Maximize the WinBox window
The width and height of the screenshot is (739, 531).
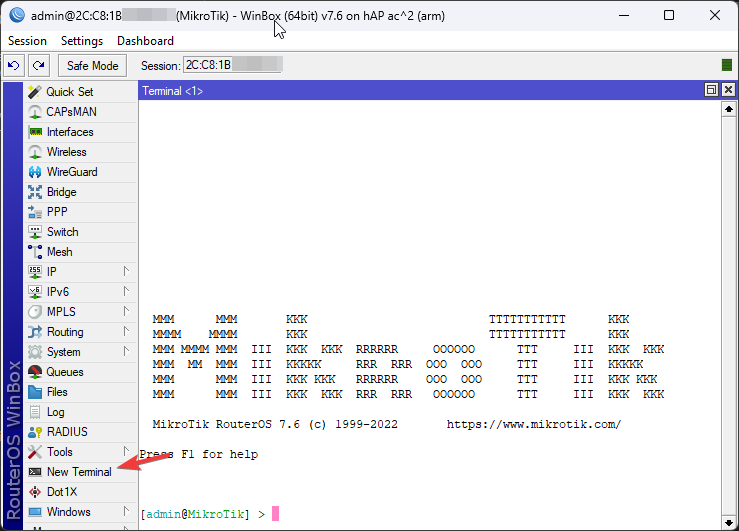point(669,16)
